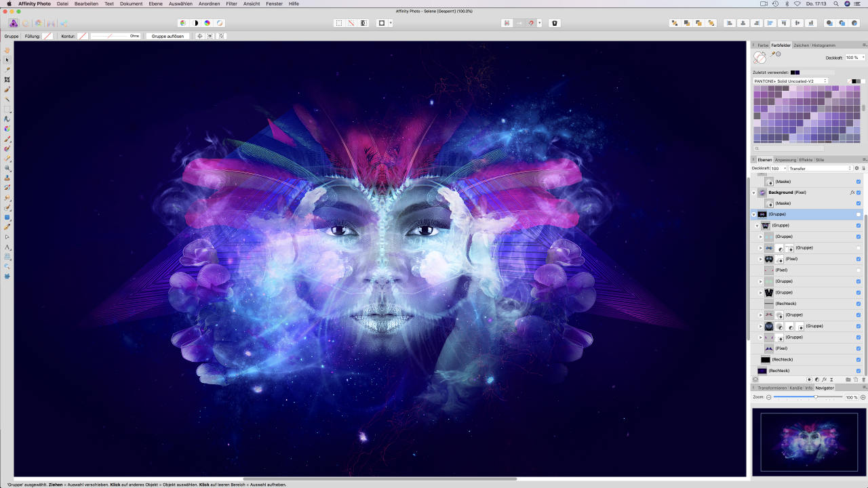Open the Anordnen menu
Image resolution: width=868 pixels, height=488 pixels.
click(209, 3)
